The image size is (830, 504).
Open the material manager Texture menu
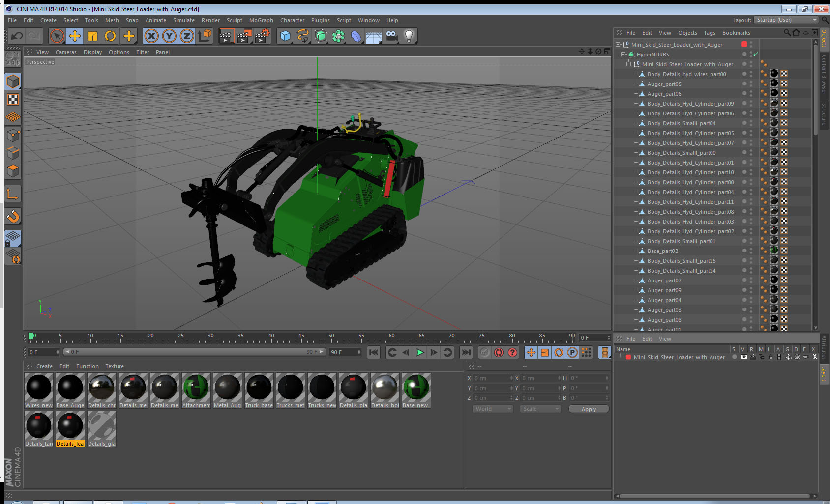tap(115, 366)
